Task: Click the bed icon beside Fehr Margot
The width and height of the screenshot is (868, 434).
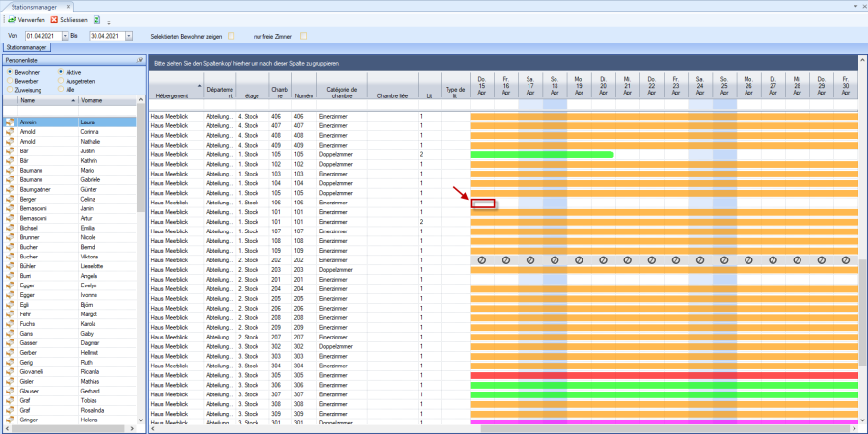Action: point(10,313)
